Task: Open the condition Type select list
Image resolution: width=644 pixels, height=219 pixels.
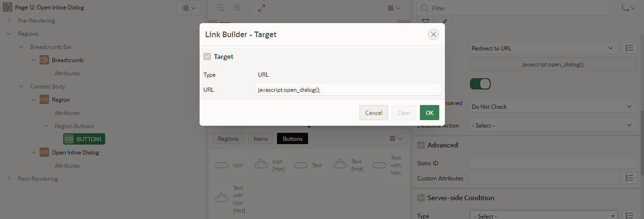Action: click(544, 215)
